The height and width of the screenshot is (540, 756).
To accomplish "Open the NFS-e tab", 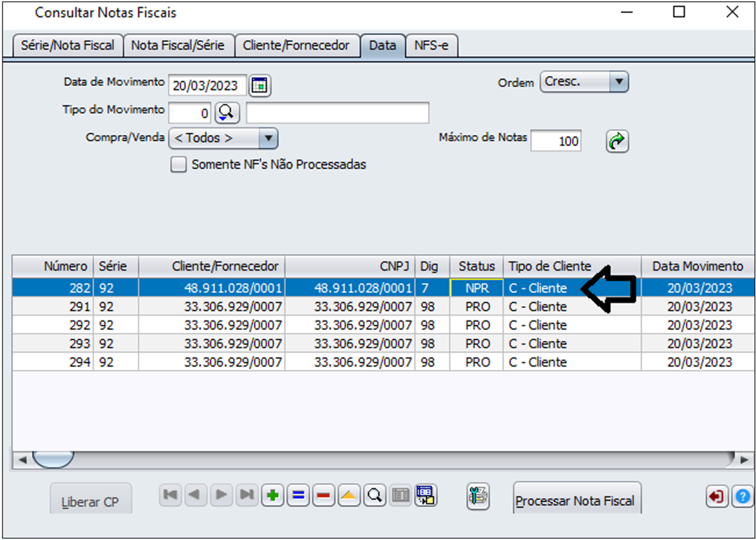I will (x=431, y=45).
